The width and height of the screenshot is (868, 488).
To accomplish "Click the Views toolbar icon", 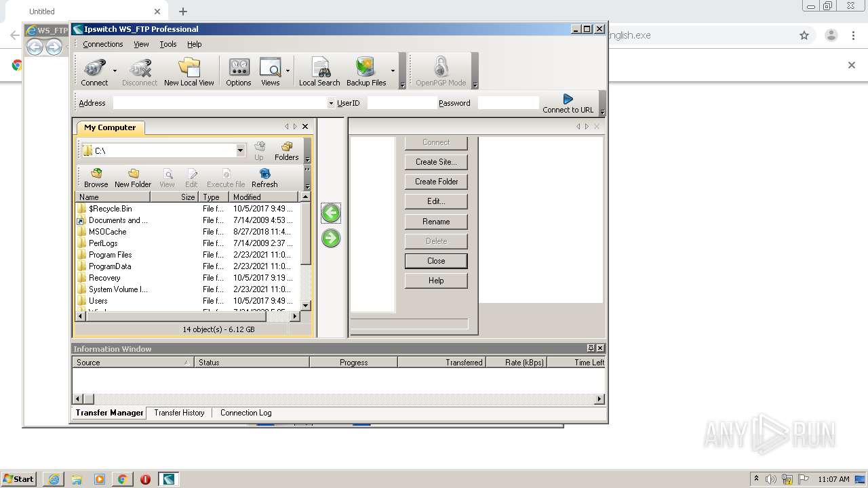I will (270, 72).
